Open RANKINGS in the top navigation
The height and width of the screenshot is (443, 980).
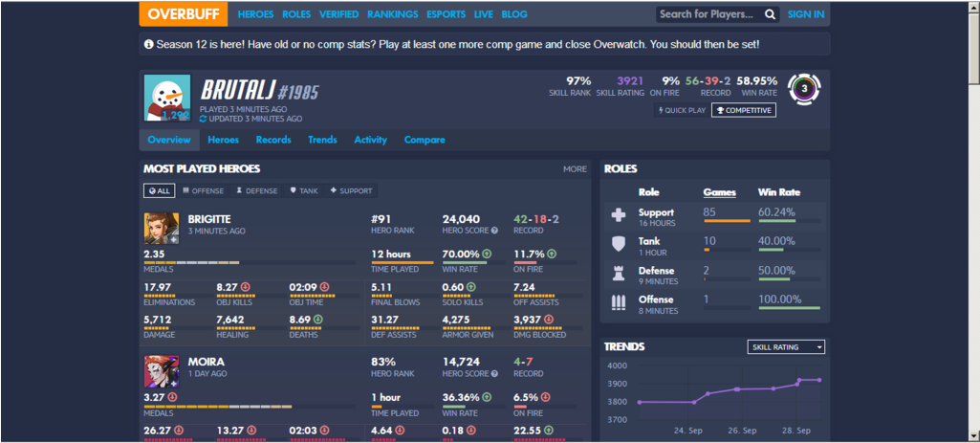[x=393, y=14]
